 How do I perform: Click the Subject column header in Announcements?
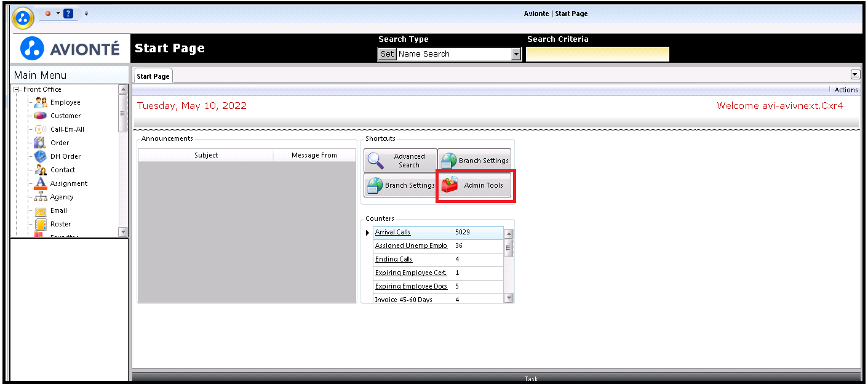(206, 155)
